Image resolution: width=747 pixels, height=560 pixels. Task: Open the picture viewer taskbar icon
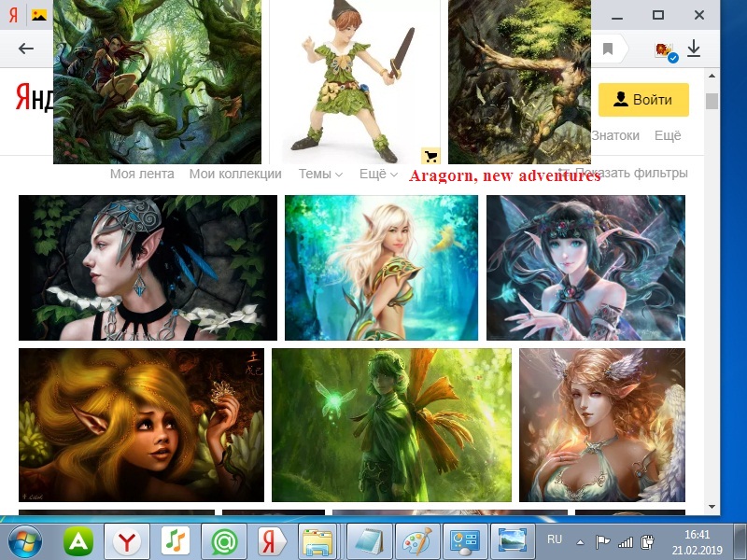tap(513, 542)
